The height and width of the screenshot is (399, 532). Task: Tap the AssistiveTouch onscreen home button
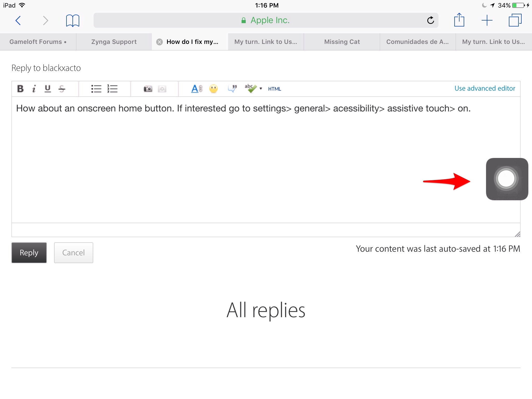[x=507, y=179]
